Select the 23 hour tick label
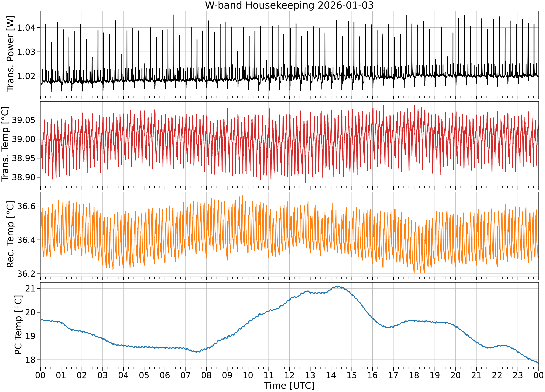545x392 pixels. [518, 375]
